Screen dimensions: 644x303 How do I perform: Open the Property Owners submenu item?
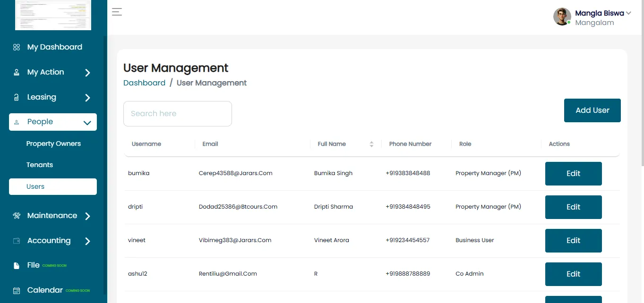click(53, 143)
